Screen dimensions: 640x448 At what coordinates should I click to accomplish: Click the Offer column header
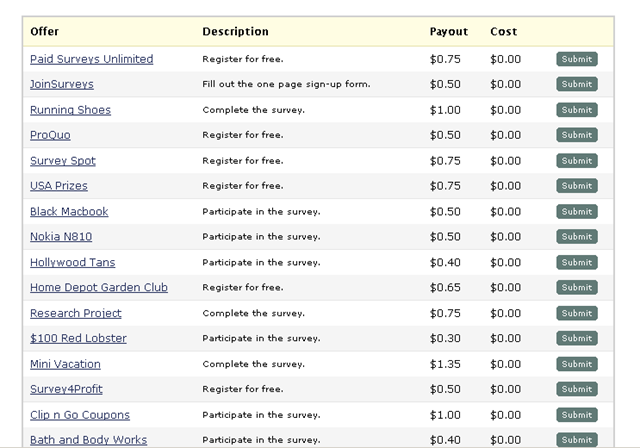44,31
